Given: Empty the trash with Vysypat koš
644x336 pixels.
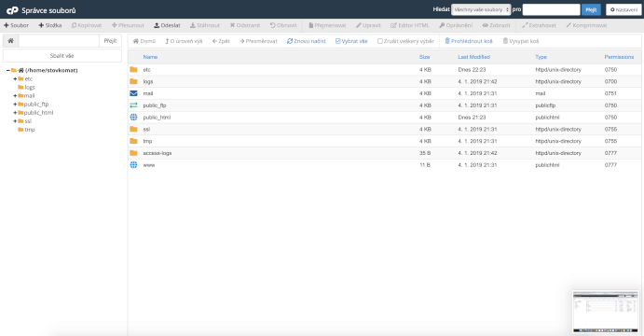Looking at the screenshot, I should coord(521,41).
